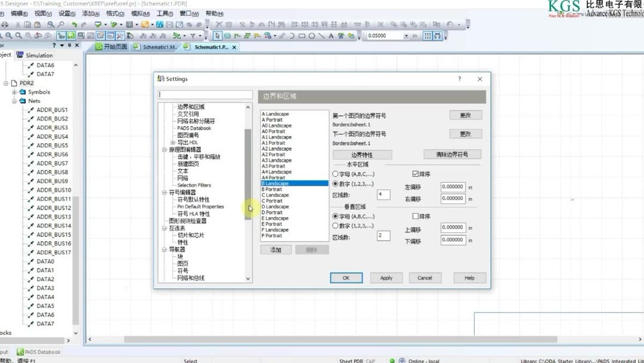Viewport: 644px width, 363px height.
Task: Expand the Symbols tree node
Action: pos(13,92)
